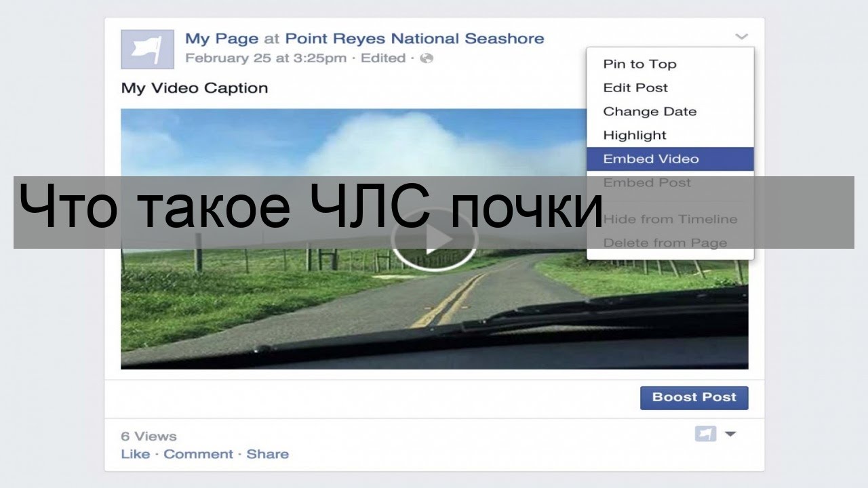Open the post options chevron menu
The height and width of the screenshot is (488, 868).
[x=741, y=37]
